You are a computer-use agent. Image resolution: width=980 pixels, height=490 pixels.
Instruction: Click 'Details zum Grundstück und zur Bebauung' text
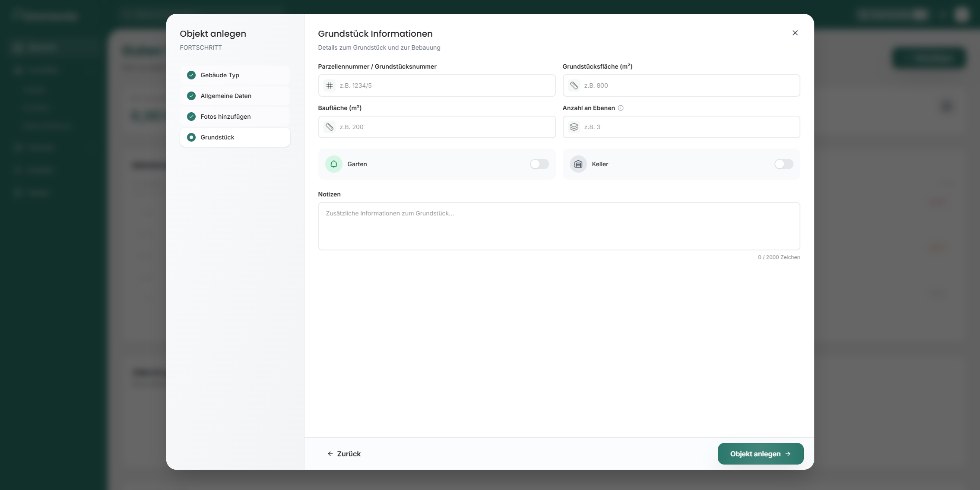coord(379,47)
